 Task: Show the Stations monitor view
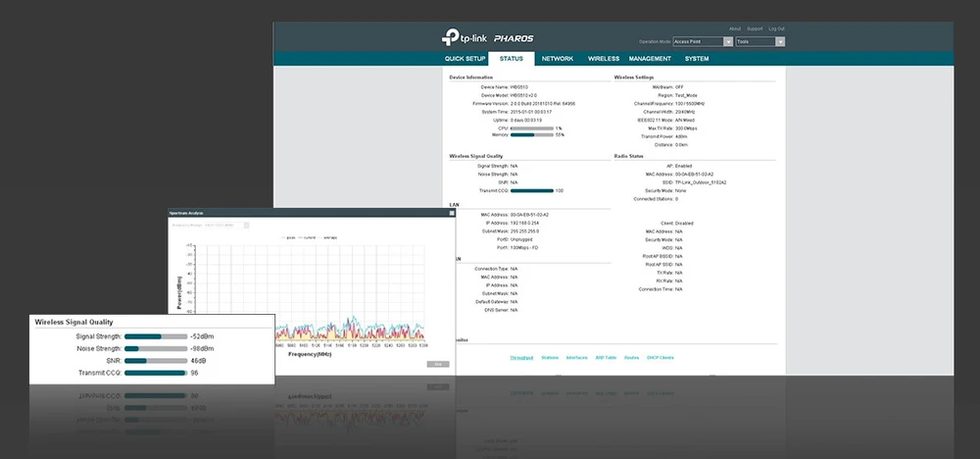tap(550, 358)
